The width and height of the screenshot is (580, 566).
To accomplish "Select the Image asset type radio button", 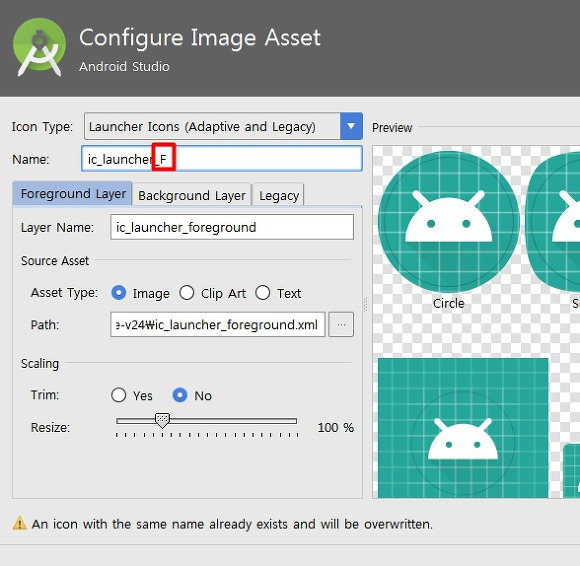I will click(x=119, y=293).
